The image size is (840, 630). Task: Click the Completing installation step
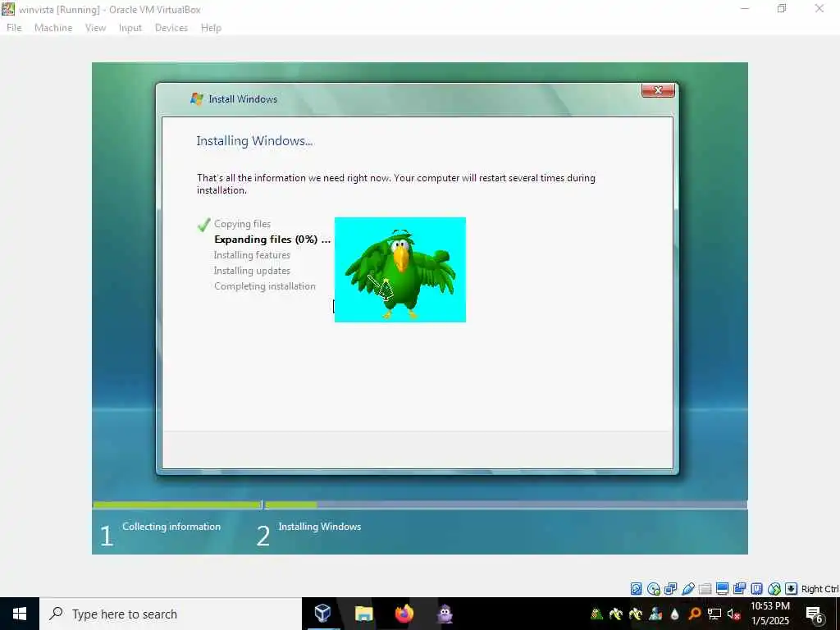tap(265, 286)
